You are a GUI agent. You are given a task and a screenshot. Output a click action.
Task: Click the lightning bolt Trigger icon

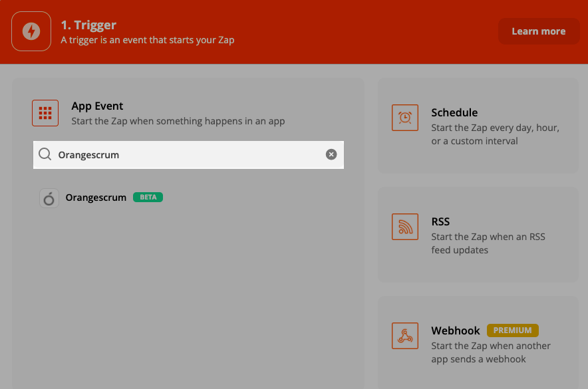31,31
